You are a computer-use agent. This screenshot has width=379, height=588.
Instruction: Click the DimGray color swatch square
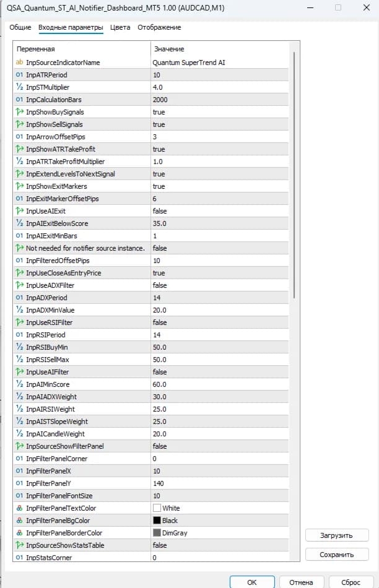tap(157, 532)
